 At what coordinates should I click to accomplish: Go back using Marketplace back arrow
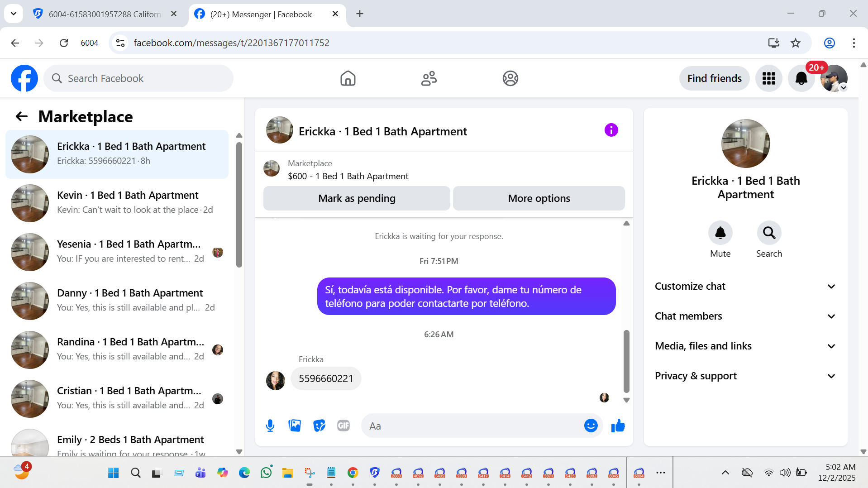tap(21, 116)
